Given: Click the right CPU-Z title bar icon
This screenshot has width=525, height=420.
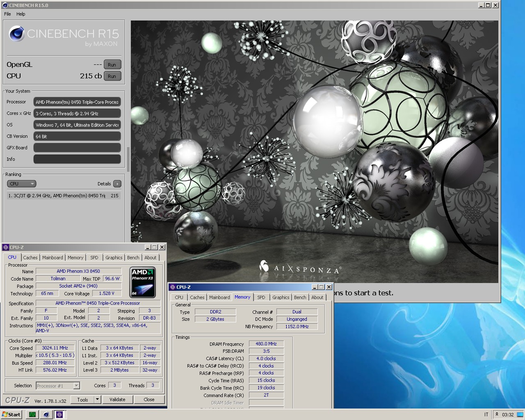Looking at the screenshot, I should (172, 287).
